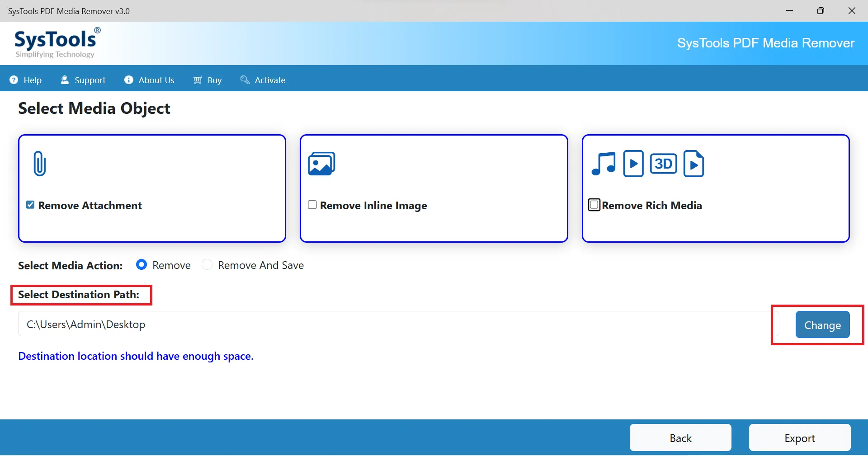Click the Select Media Action label
The height and width of the screenshot is (456, 868).
70,265
